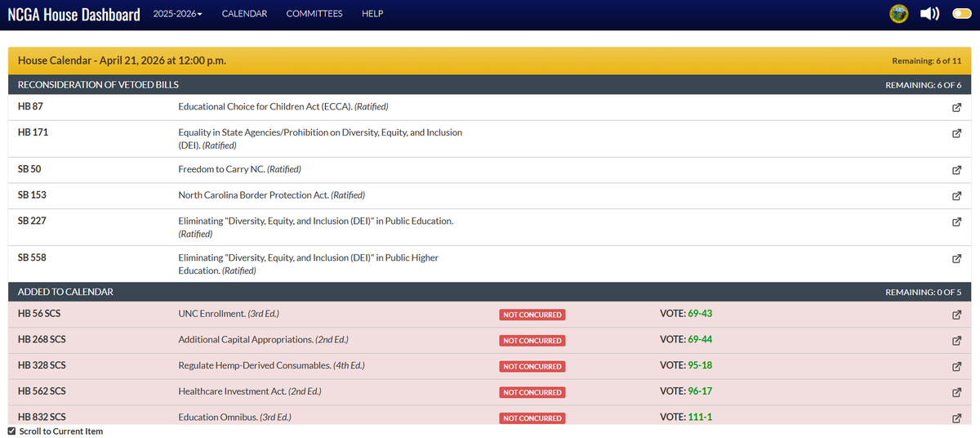The width and height of the screenshot is (980, 438).
Task: Click NOT CONCURRED badge for Education Omnibus
Action: tap(532, 418)
